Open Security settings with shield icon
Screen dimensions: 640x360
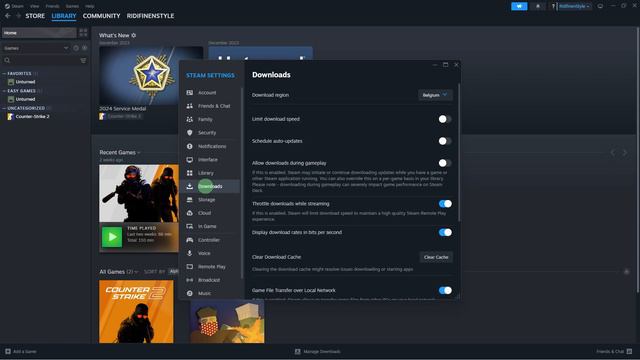pyautogui.click(x=210, y=133)
